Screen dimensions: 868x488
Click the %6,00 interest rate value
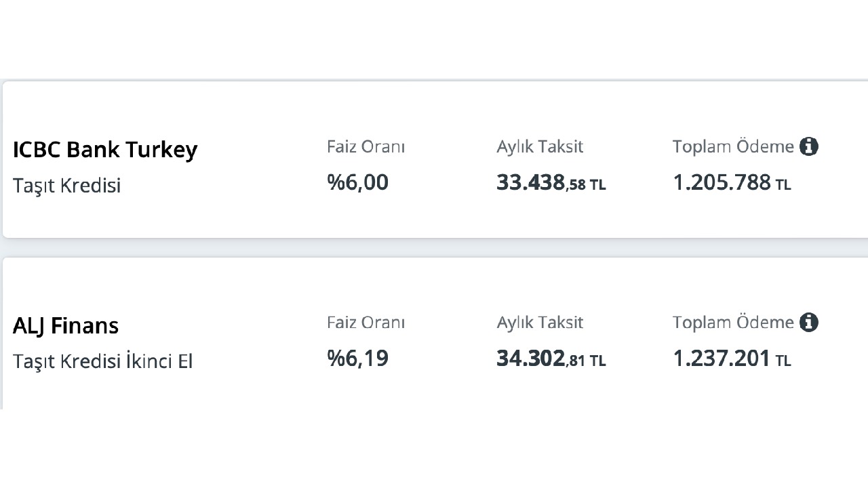tap(358, 182)
